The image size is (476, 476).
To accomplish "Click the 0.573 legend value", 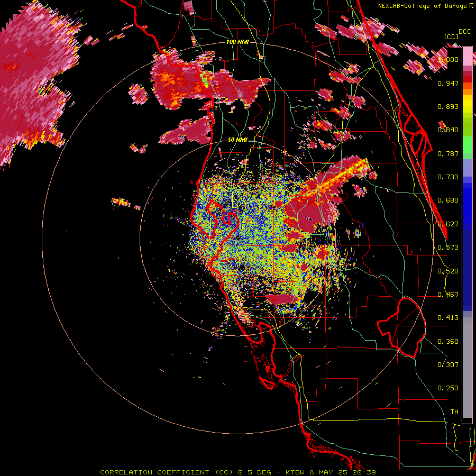I will coord(448,248).
